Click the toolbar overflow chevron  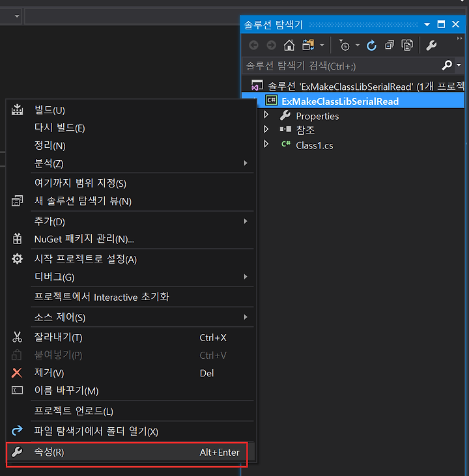[x=460, y=38]
